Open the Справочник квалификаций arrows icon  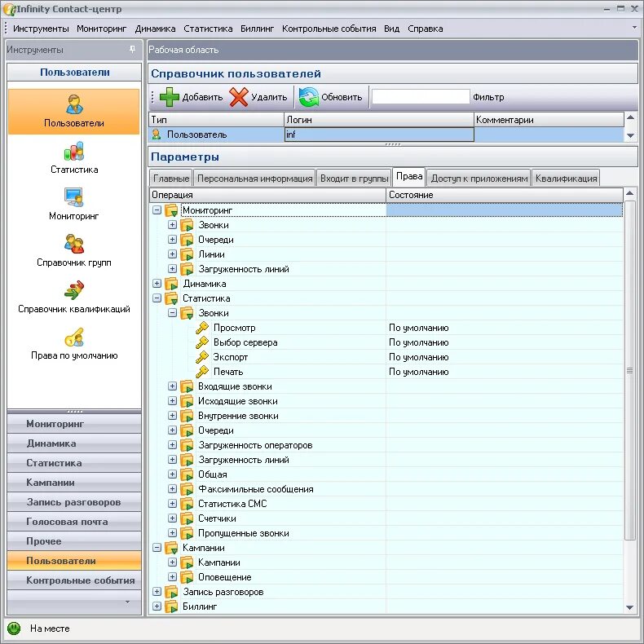[x=74, y=290]
